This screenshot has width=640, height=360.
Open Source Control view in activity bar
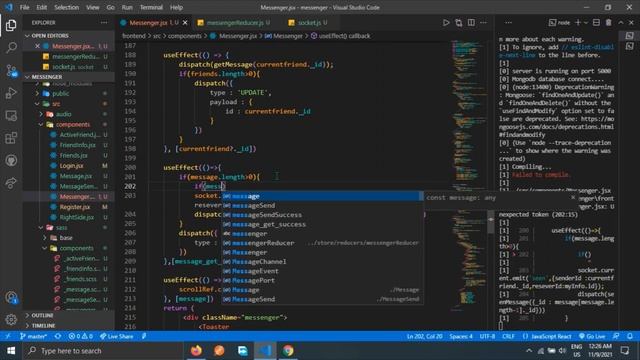[x=11, y=71]
